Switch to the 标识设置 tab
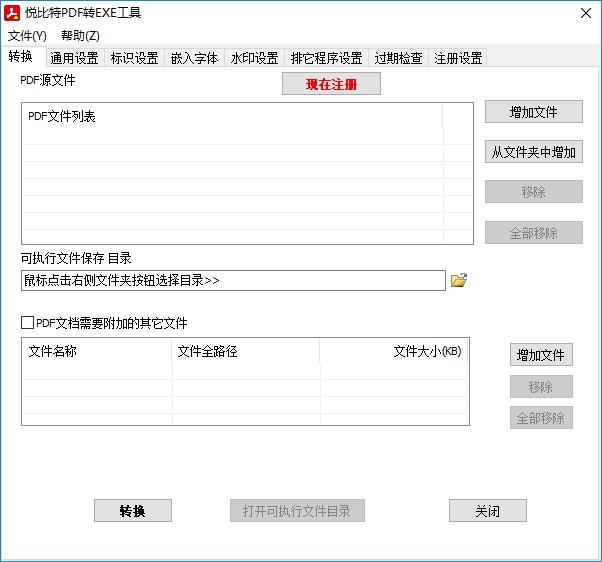Screen dimensions: 602x562 [x=134, y=58]
